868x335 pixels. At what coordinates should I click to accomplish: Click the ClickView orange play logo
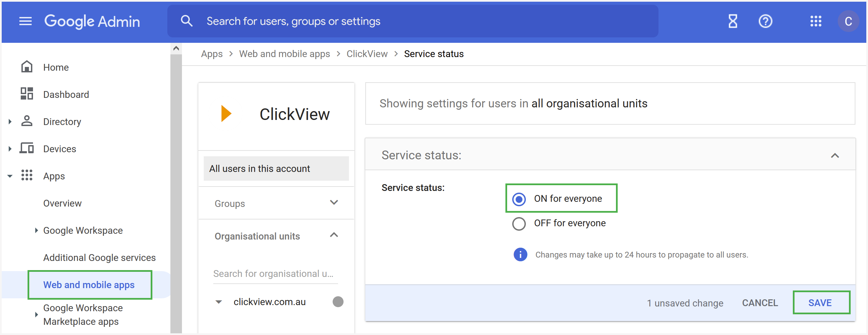point(226,113)
